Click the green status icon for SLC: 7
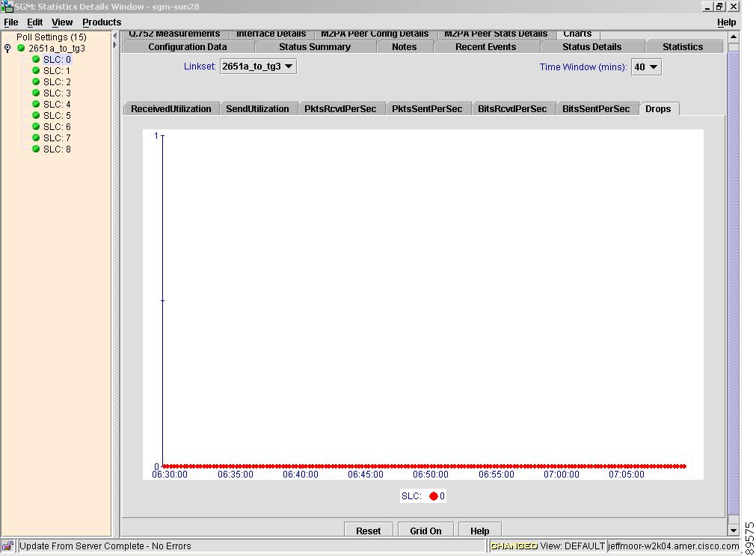The image size is (756, 556). tap(36, 138)
